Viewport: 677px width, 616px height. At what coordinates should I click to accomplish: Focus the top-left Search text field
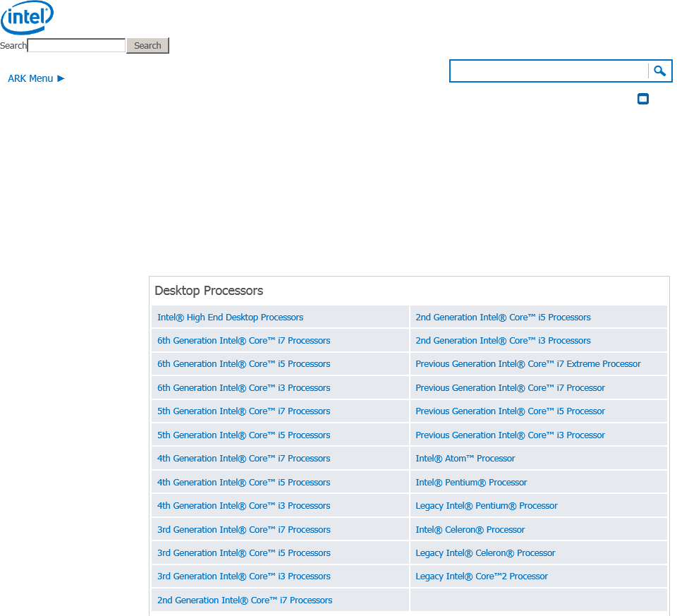(x=76, y=45)
